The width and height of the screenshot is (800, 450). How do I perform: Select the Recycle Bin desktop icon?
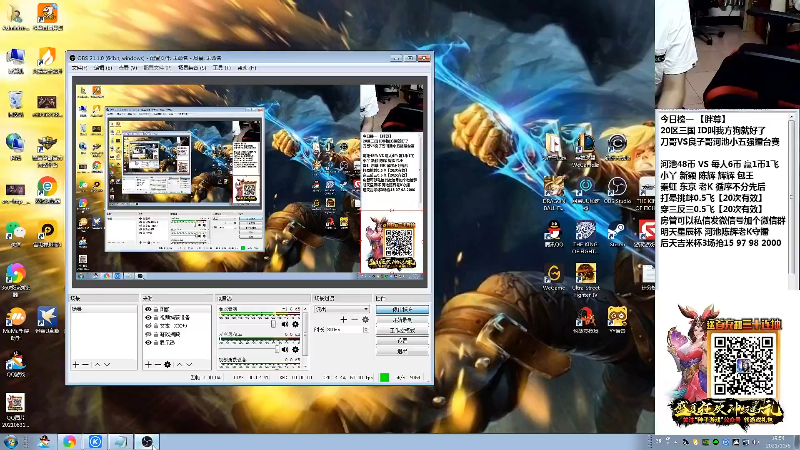pyautogui.click(x=15, y=104)
